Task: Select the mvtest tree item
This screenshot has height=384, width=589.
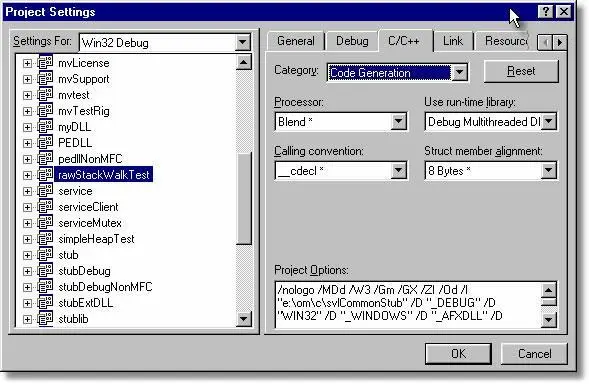Action: coord(74,95)
